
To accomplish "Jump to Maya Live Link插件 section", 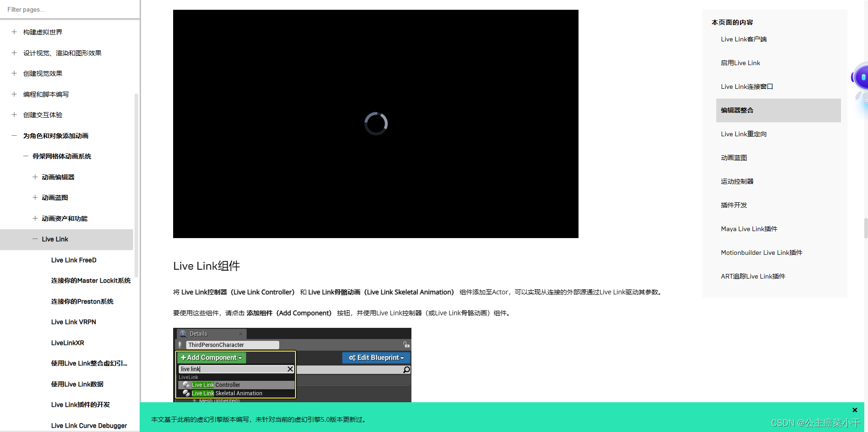I will tap(749, 229).
